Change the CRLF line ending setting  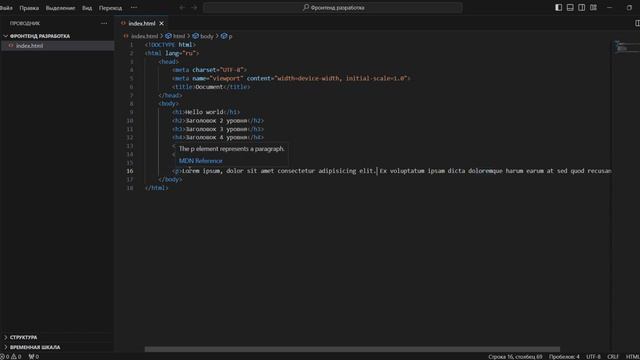point(613,357)
